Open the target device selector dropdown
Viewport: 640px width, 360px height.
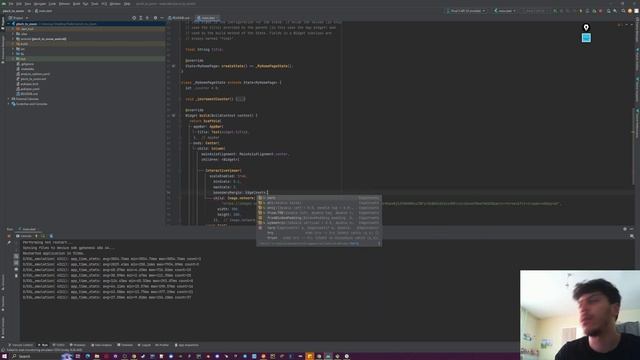pos(467,11)
